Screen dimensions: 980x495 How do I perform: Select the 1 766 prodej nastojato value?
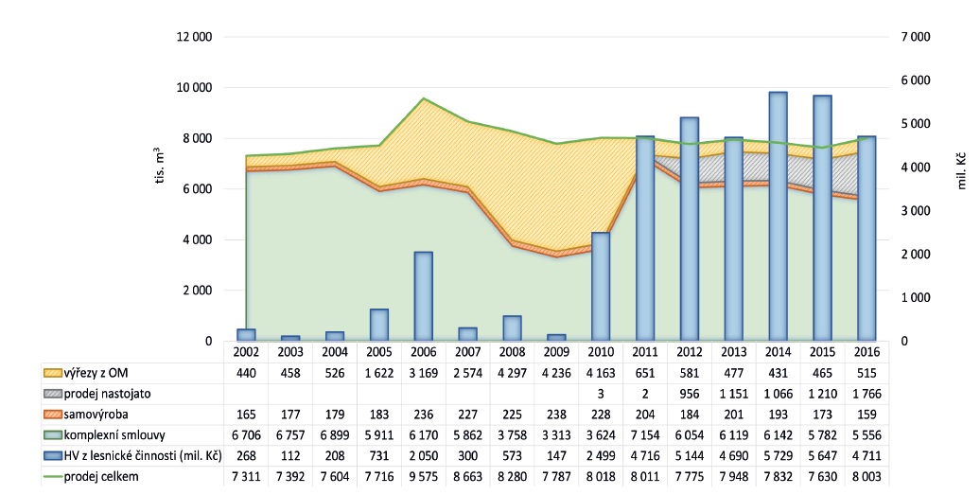click(866, 393)
